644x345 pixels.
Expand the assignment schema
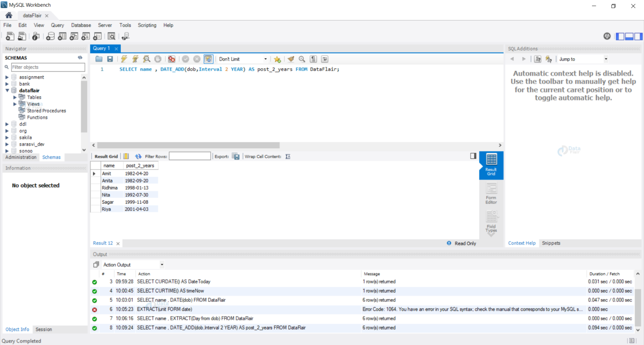[7, 77]
